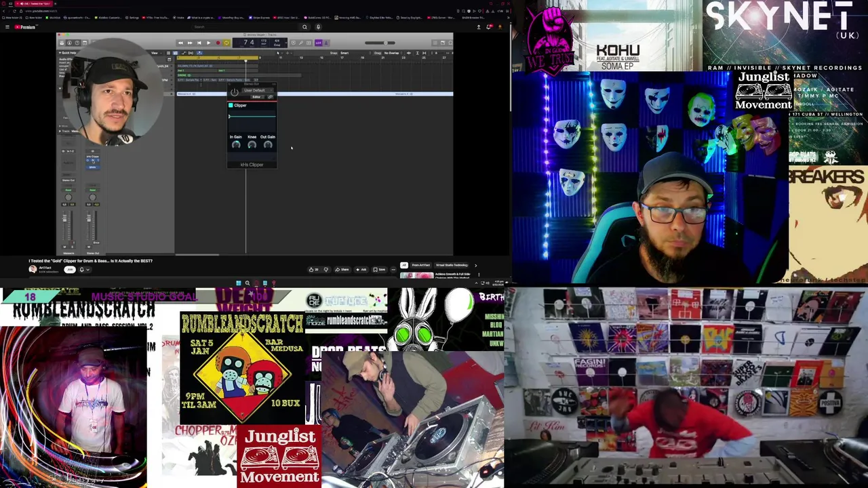Open the taskbar clock and date
Image resolution: width=868 pixels, height=488 pixels.
click(x=498, y=283)
